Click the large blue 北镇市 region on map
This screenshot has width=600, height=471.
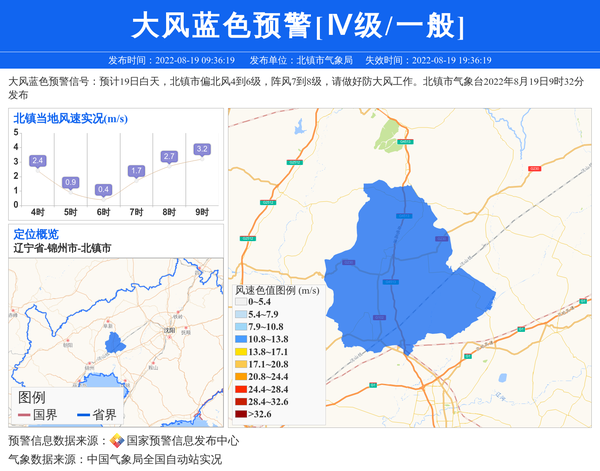click(400, 265)
